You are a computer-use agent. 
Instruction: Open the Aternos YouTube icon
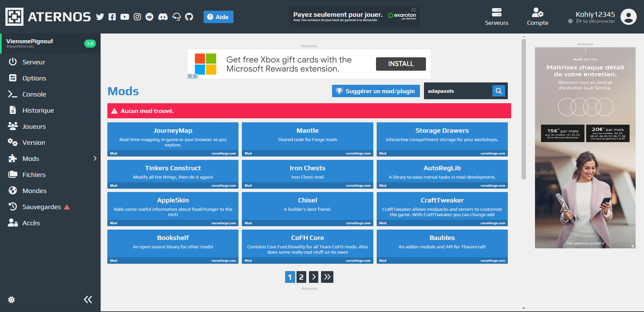(125, 17)
